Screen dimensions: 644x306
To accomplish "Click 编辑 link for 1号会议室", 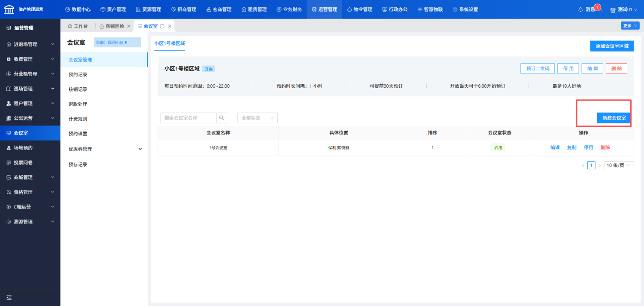I will (x=555, y=147).
